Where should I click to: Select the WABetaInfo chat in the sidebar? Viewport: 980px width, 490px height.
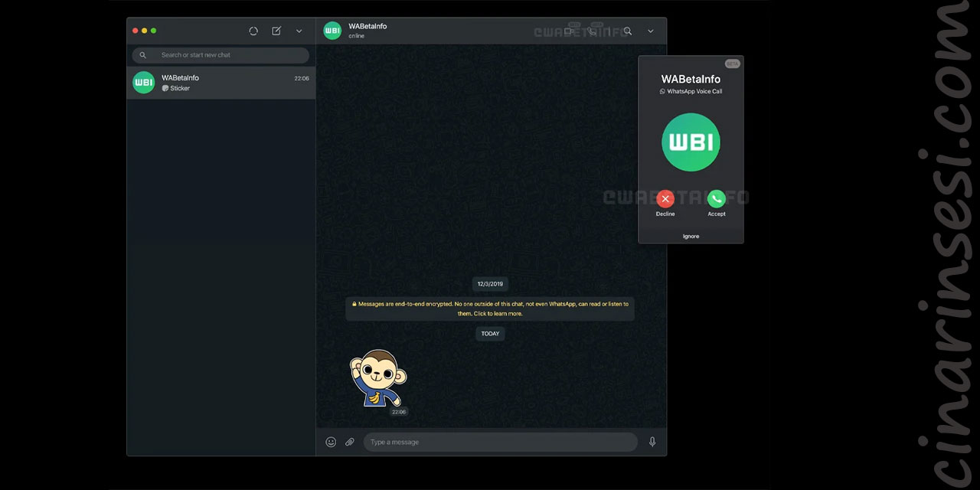click(220, 83)
